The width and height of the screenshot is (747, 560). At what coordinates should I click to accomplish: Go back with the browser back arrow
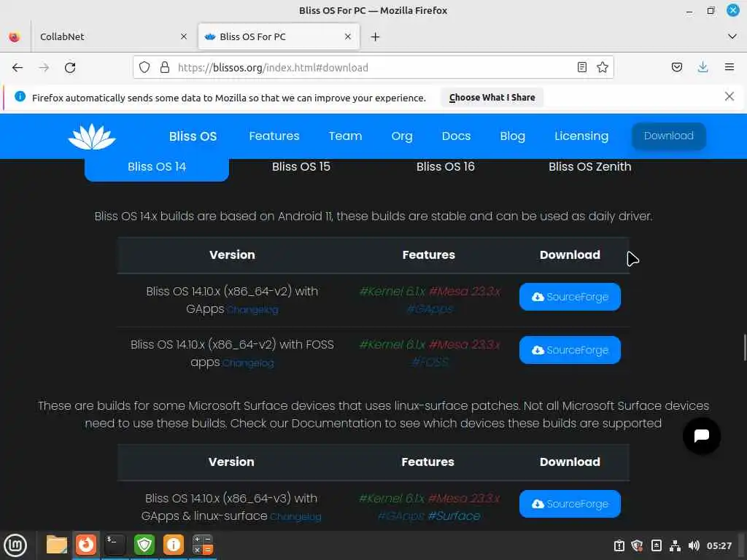point(18,68)
